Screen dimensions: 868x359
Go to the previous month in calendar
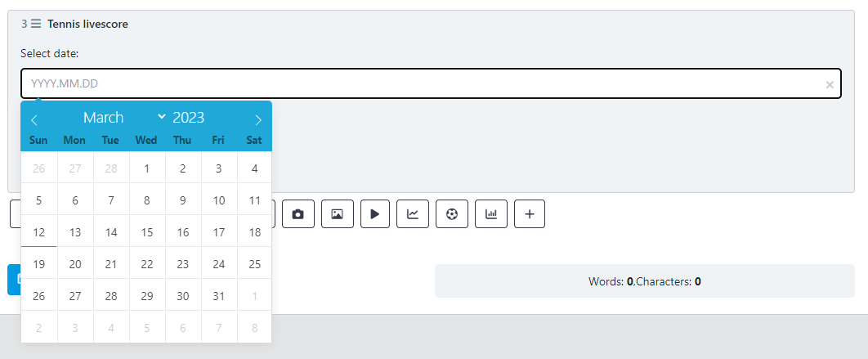click(34, 119)
